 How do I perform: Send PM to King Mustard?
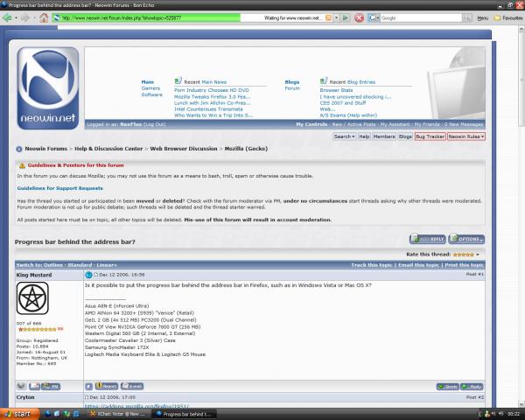click(x=51, y=386)
